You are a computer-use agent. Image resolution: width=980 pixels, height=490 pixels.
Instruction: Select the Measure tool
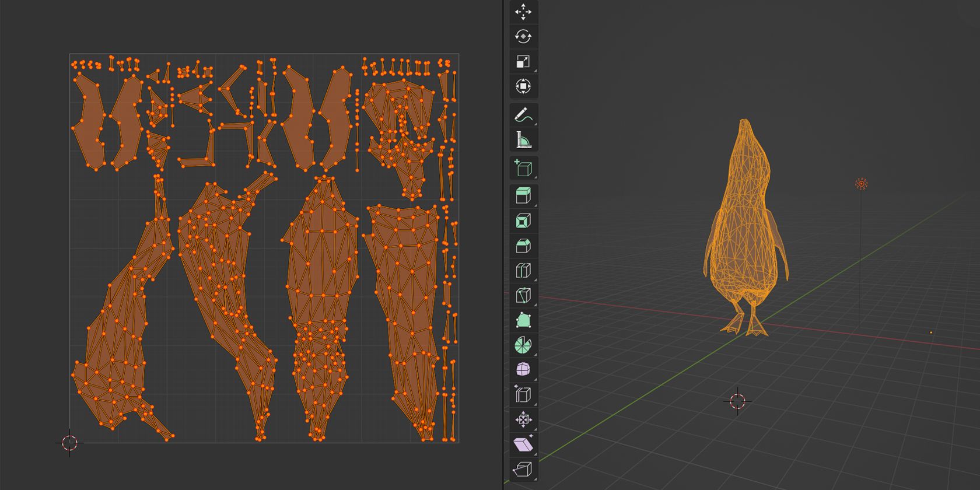(x=523, y=140)
